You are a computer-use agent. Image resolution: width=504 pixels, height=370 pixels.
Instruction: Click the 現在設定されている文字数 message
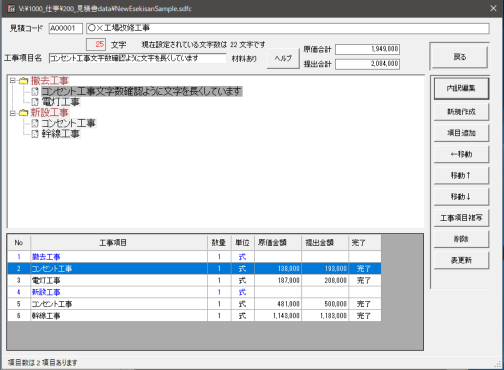pos(203,44)
